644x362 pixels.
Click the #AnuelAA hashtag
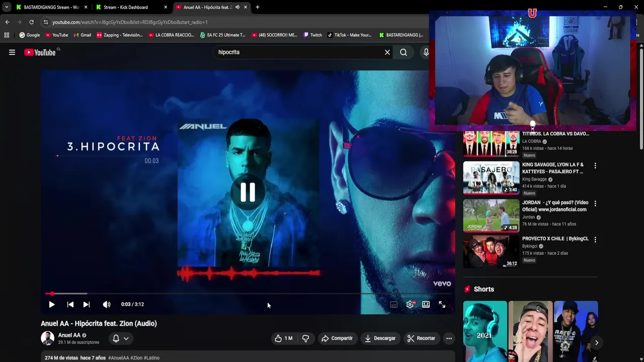[119, 358]
